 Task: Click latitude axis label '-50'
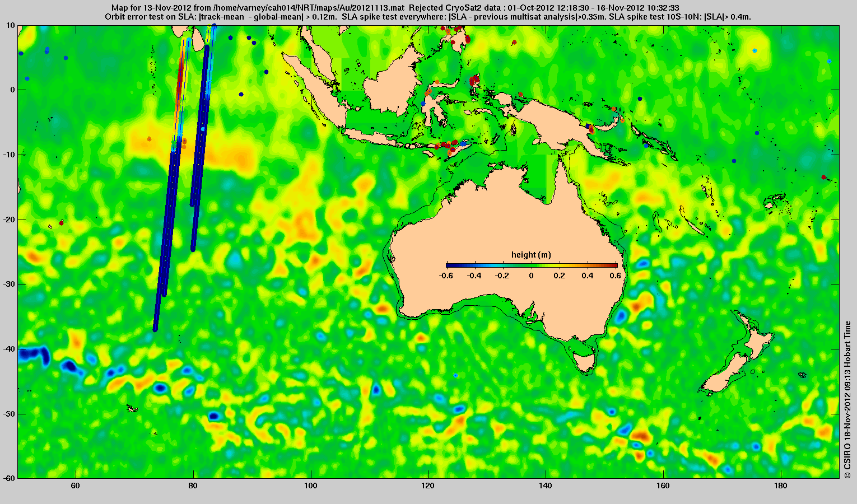click(8, 414)
